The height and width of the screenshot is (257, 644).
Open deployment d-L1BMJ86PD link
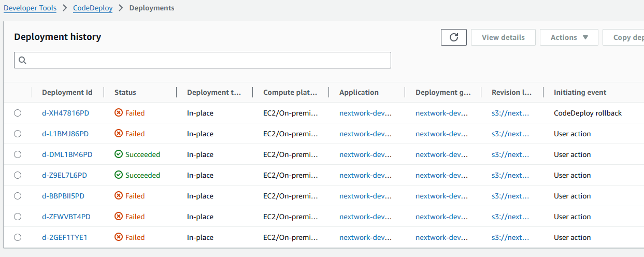coord(65,134)
